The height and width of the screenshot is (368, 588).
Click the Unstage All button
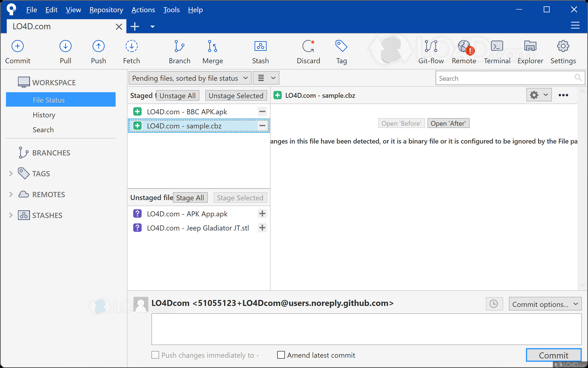[x=177, y=96]
